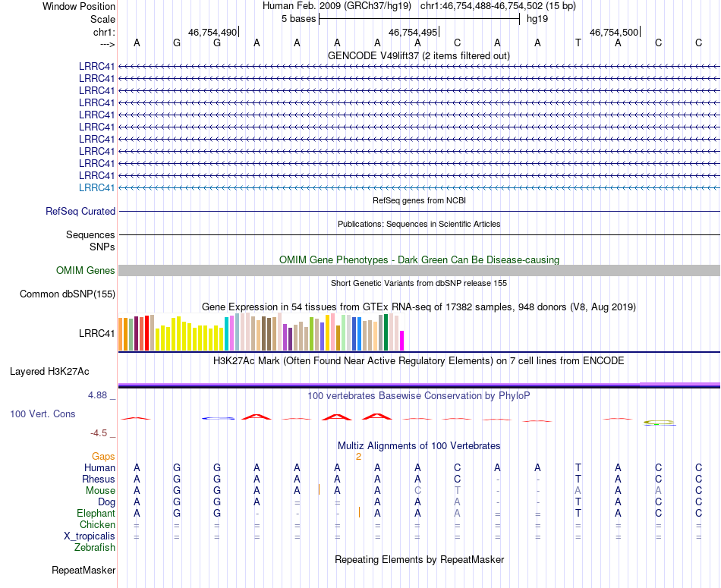Click the GENCODE V49lift37 track title
Screen dimensions: 721x588
pos(418,55)
